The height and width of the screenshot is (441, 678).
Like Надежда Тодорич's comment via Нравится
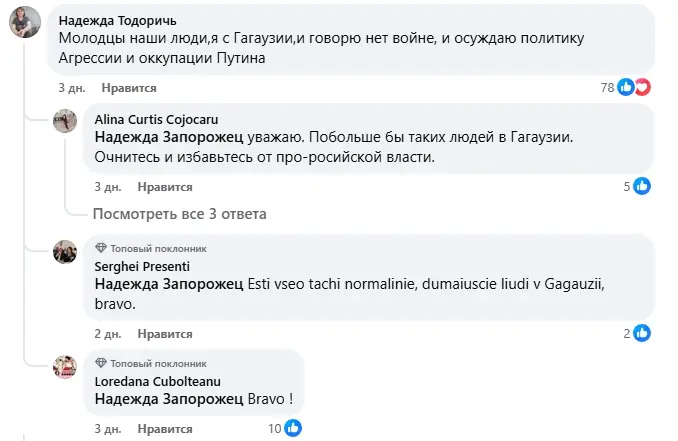[x=129, y=88]
